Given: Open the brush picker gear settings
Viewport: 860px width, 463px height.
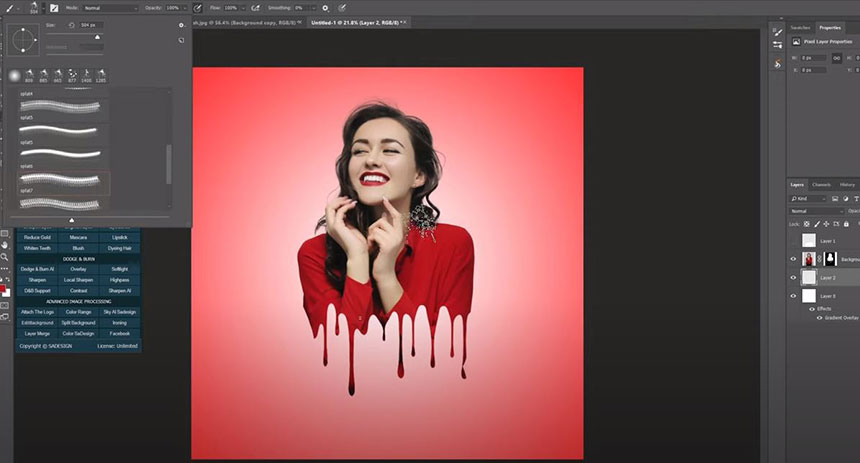Looking at the screenshot, I should point(181,25).
